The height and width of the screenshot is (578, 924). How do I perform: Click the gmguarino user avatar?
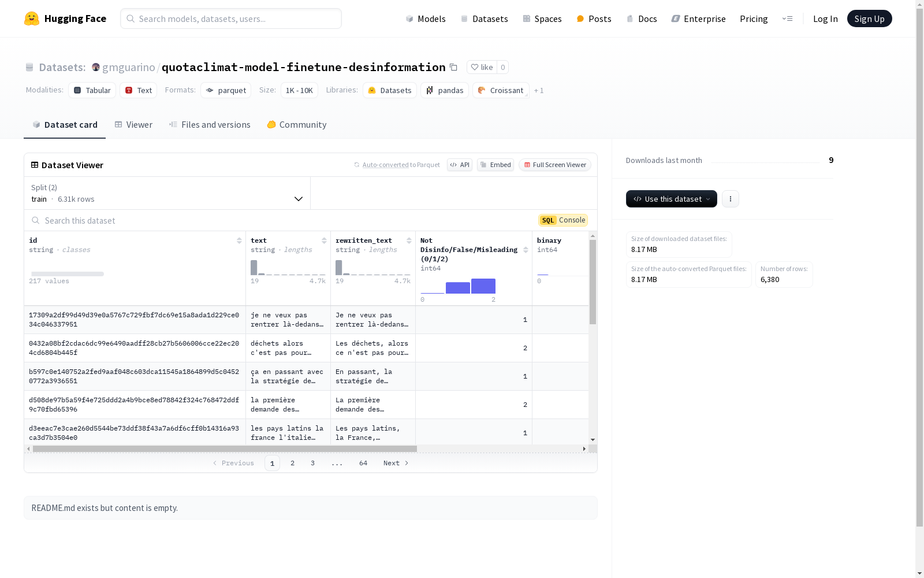[96, 67]
